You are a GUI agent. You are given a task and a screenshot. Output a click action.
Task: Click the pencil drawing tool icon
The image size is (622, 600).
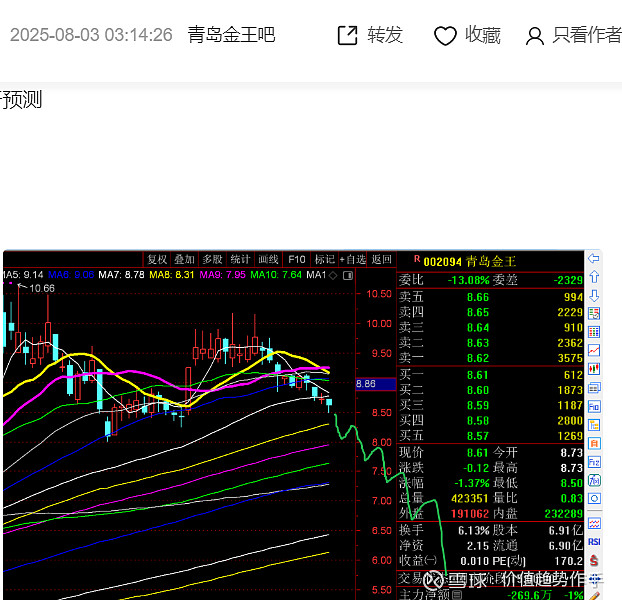click(594, 596)
